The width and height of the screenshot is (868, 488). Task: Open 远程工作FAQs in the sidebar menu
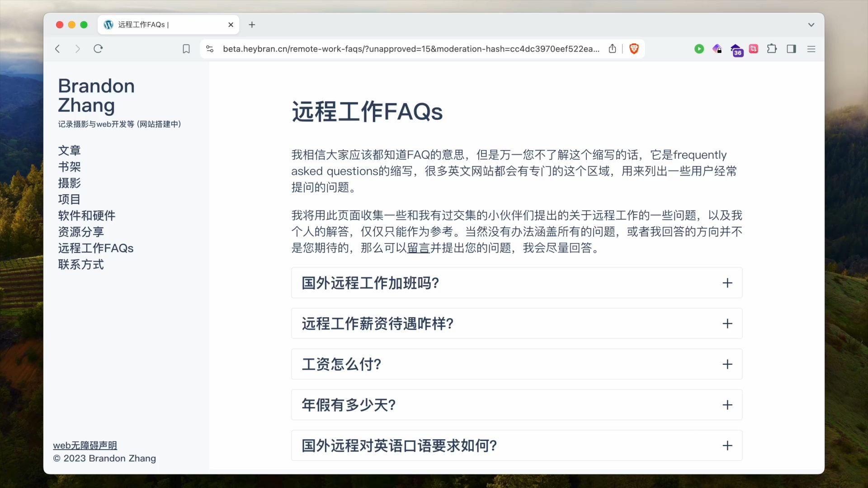coord(96,248)
